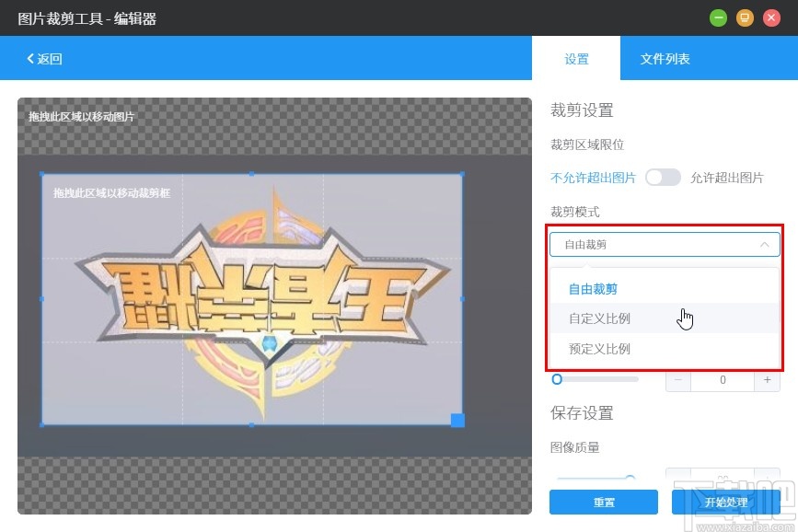Click the 拖拽此区域以移动图片 area
Viewport: 798px width, 532px height.
coord(81,117)
